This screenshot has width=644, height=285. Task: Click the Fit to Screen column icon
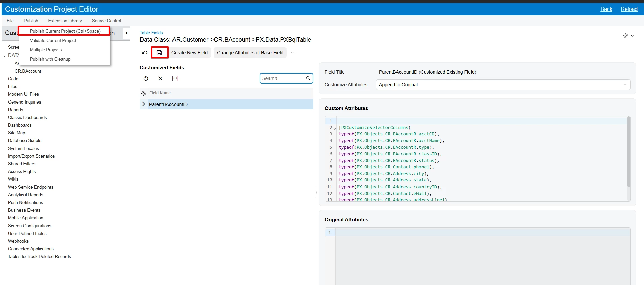[175, 78]
